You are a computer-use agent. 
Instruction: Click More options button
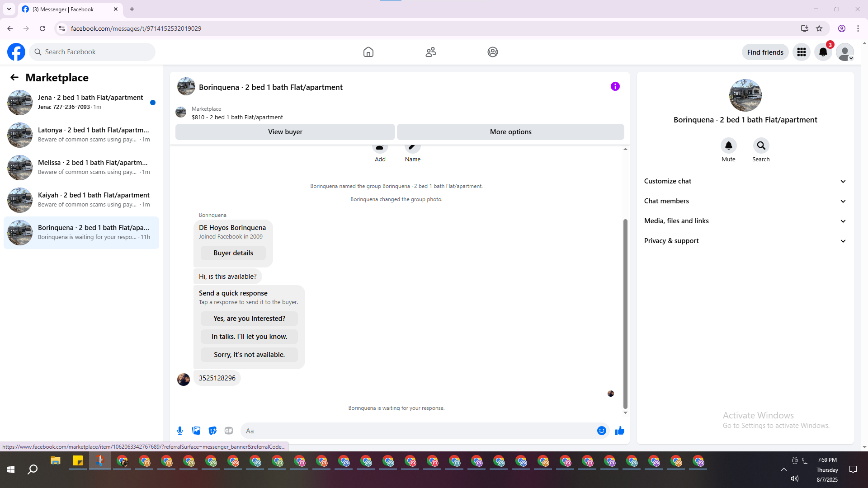[x=510, y=132]
